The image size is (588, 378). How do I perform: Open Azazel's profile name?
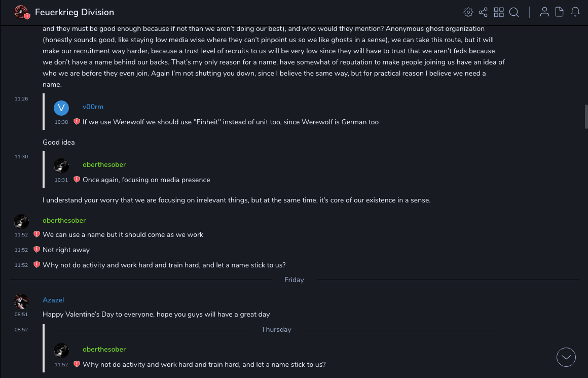53,300
